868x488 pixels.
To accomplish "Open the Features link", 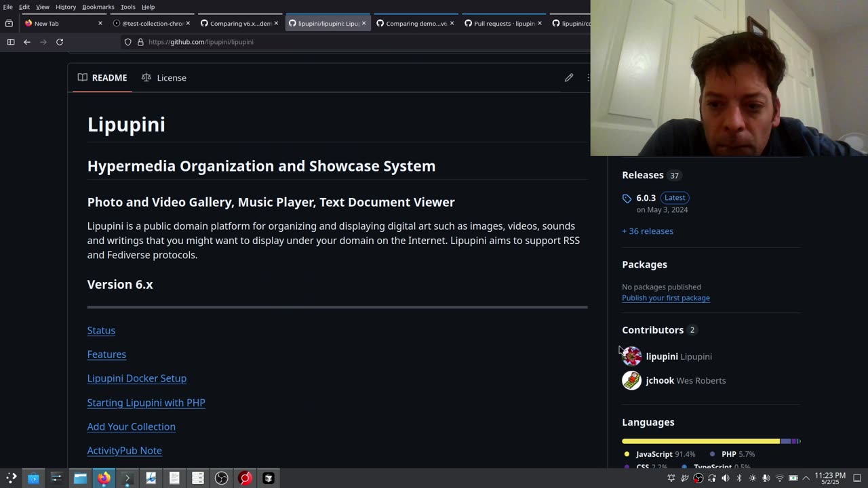I will tap(106, 354).
